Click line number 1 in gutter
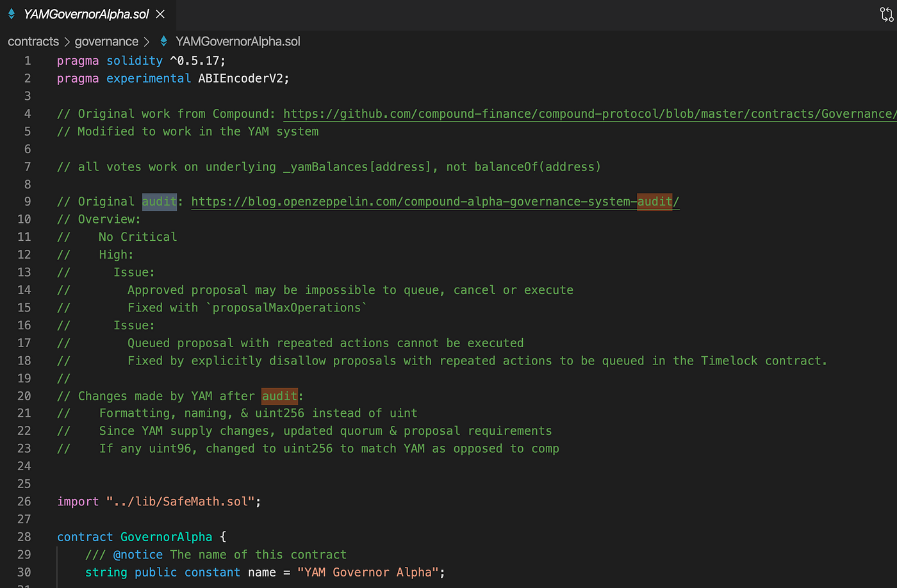 point(28,61)
